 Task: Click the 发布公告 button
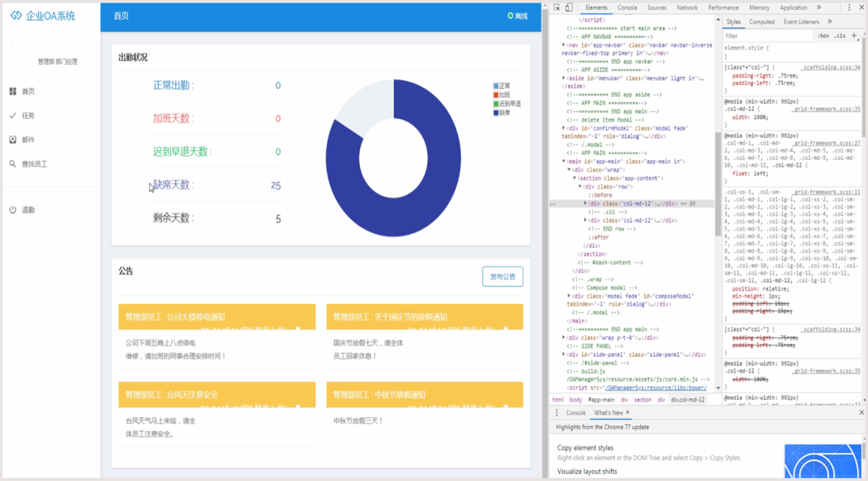503,277
